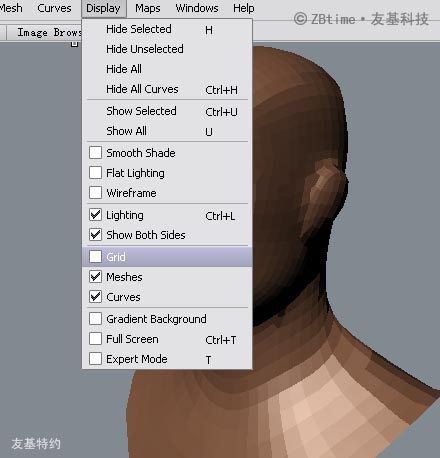Toggle the Flat Lighting checkbox
440x458 pixels.
(x=95, y=173)
